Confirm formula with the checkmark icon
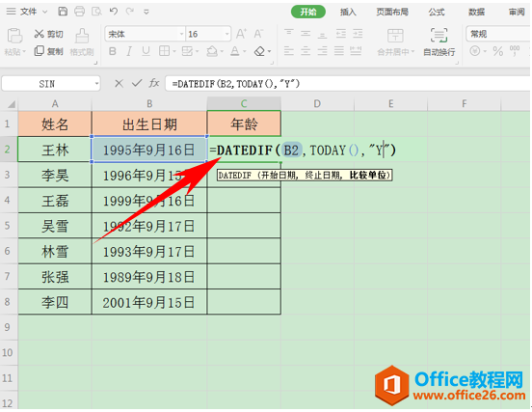 tap(137, 83)
